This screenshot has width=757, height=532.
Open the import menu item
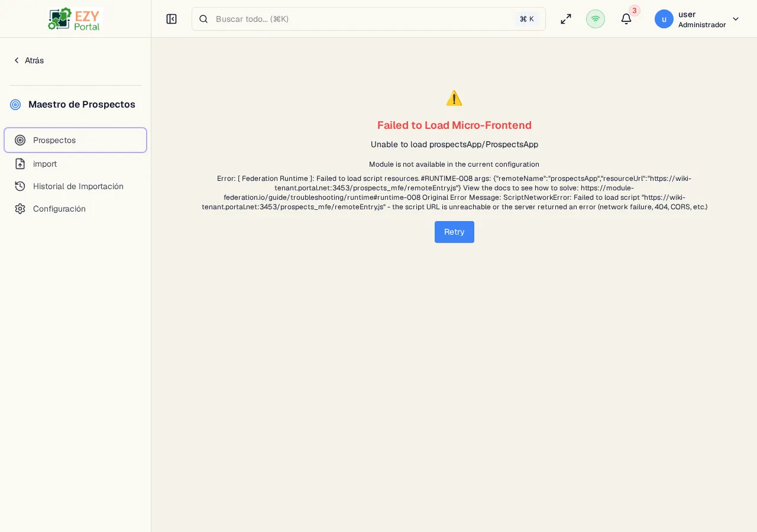[x=76, y=164]
